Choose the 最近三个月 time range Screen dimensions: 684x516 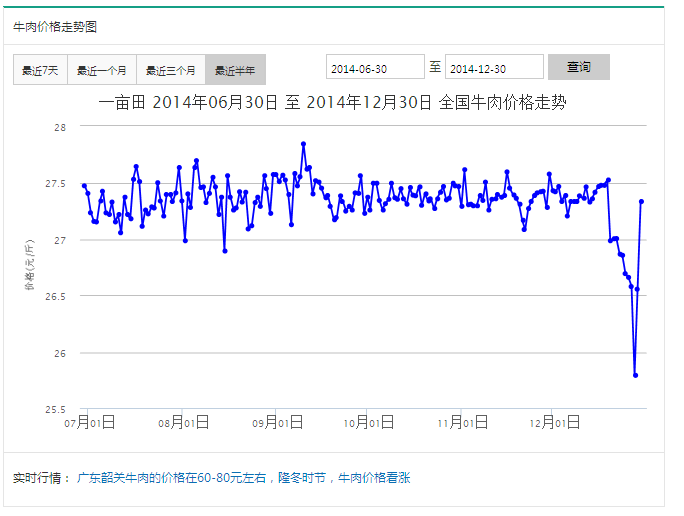171,70
